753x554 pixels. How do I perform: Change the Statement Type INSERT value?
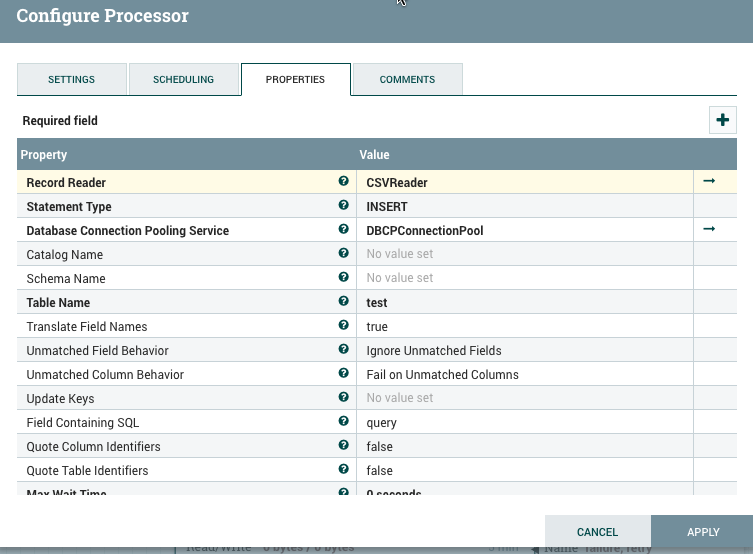[524, 207]
